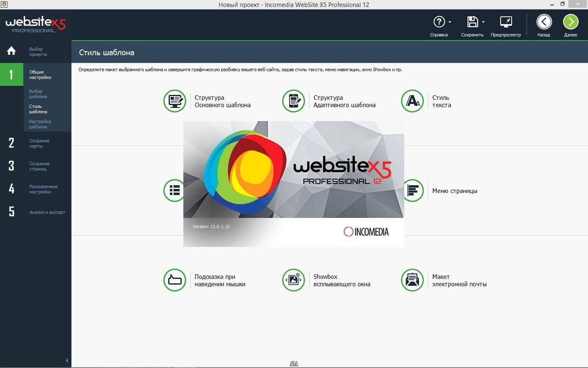Open Выбор проекта in the sidebar
This screenshot has width=588, height=368.
(x=38, y=52)
